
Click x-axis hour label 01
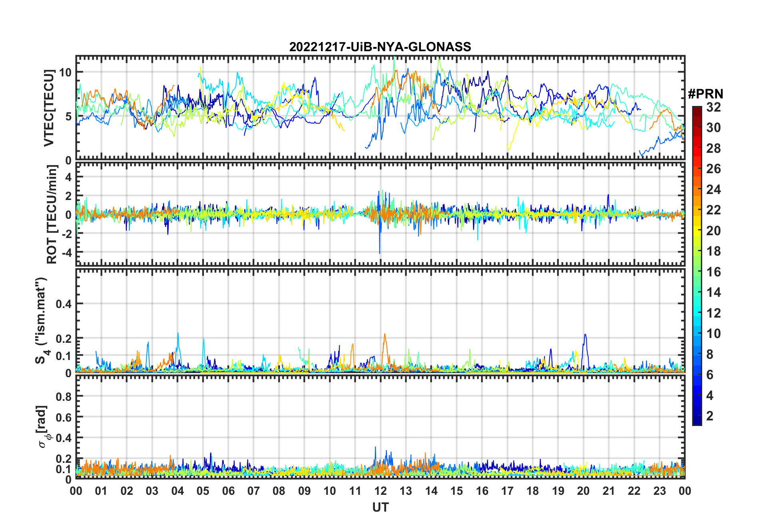101,490
